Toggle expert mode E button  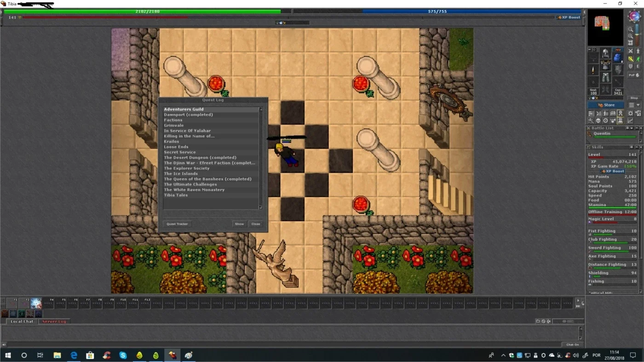[638, 66]
